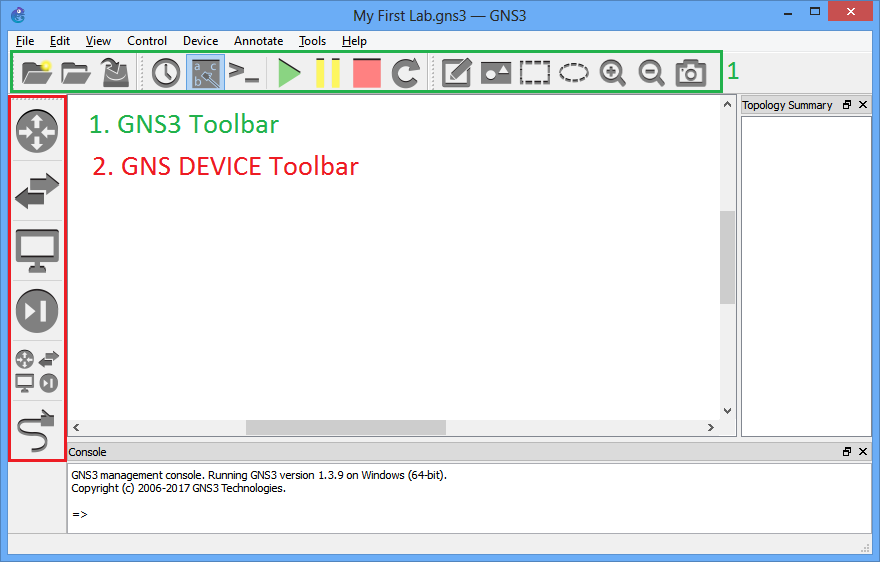The width and height of the screenshot is (880, 562).
Task: Toggle show interface labels button
Action: click(x=205, y=72)
